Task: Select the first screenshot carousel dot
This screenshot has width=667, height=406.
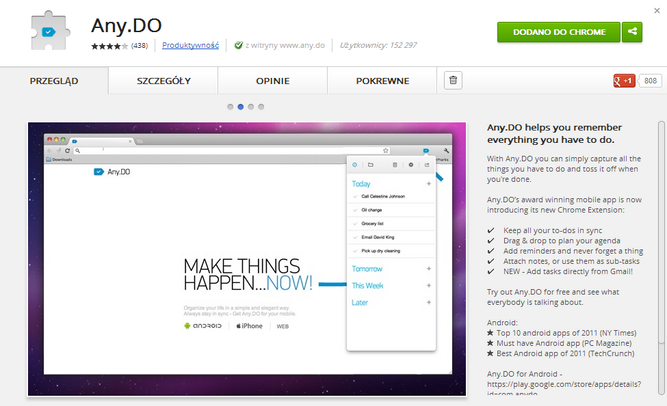Action: click(230, 107)
